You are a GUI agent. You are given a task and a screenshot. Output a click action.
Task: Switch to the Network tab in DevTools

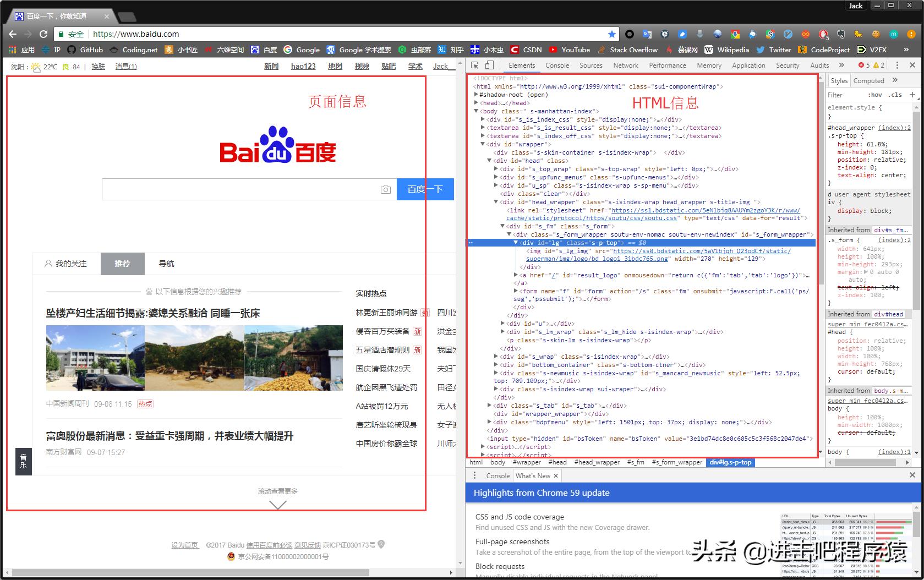coord(625,65)
